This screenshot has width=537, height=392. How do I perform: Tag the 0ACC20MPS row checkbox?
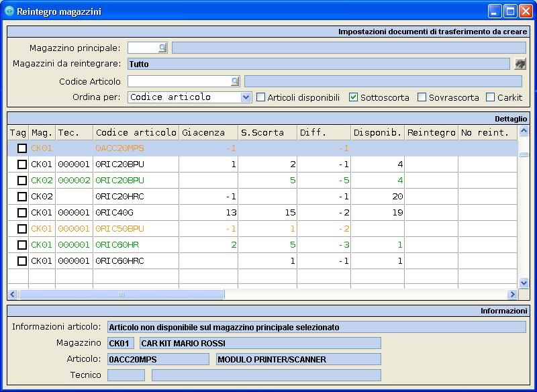tap(22, 148)
